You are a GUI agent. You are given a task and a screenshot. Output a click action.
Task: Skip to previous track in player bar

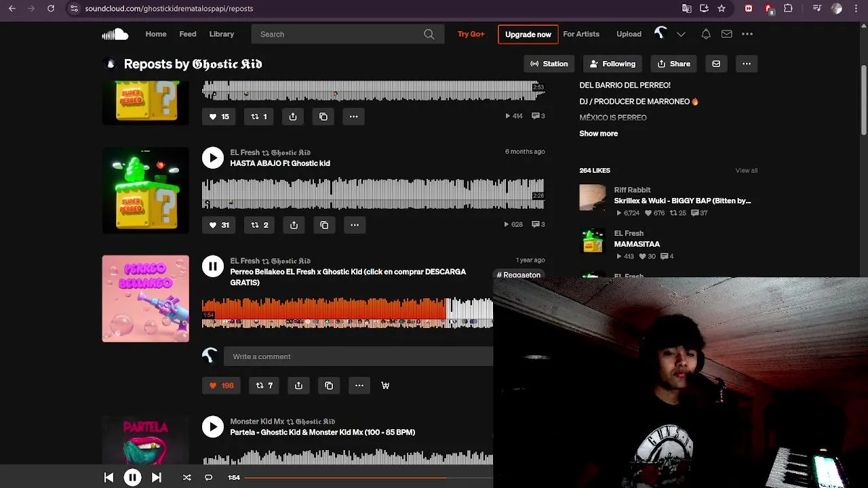[x=108, y=477]
